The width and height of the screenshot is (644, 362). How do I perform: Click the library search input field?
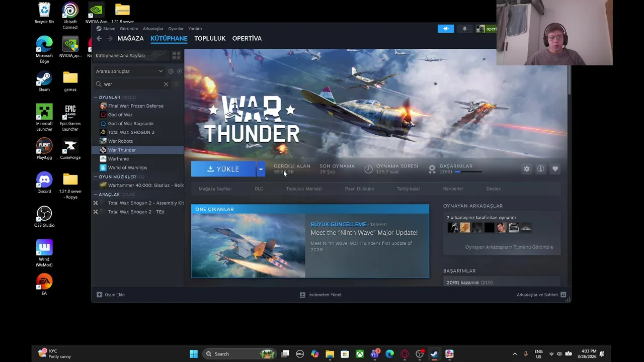tap(132, 84)
